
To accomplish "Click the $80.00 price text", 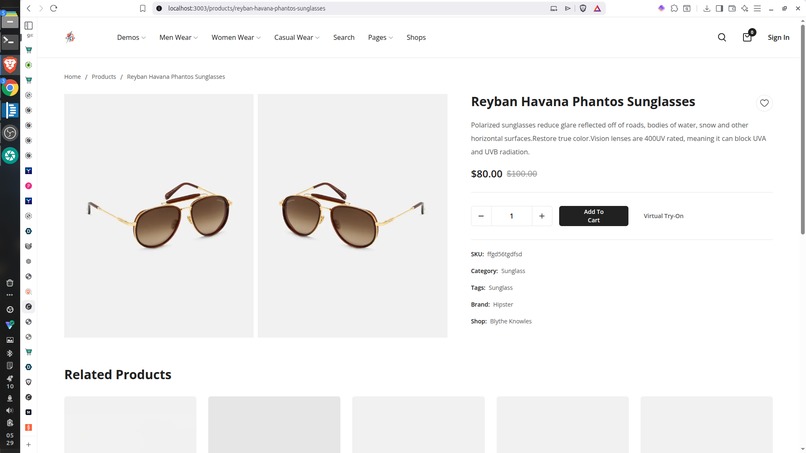I will pyautogui.click(x=486, y=174).
